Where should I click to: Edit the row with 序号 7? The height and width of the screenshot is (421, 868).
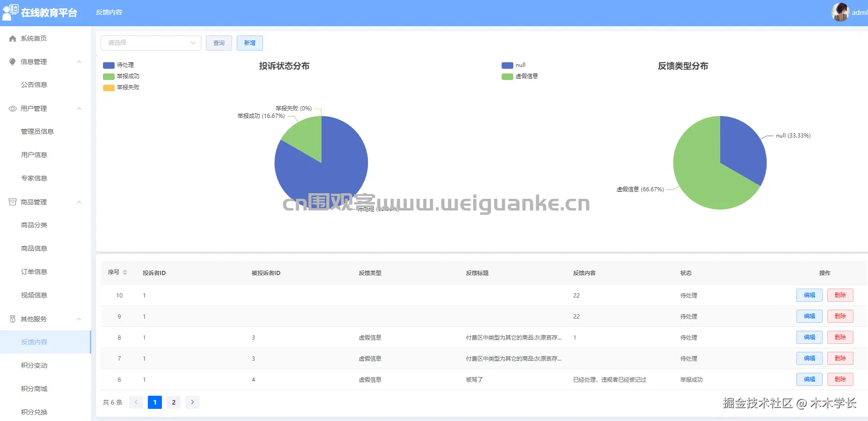click(810, 358)
